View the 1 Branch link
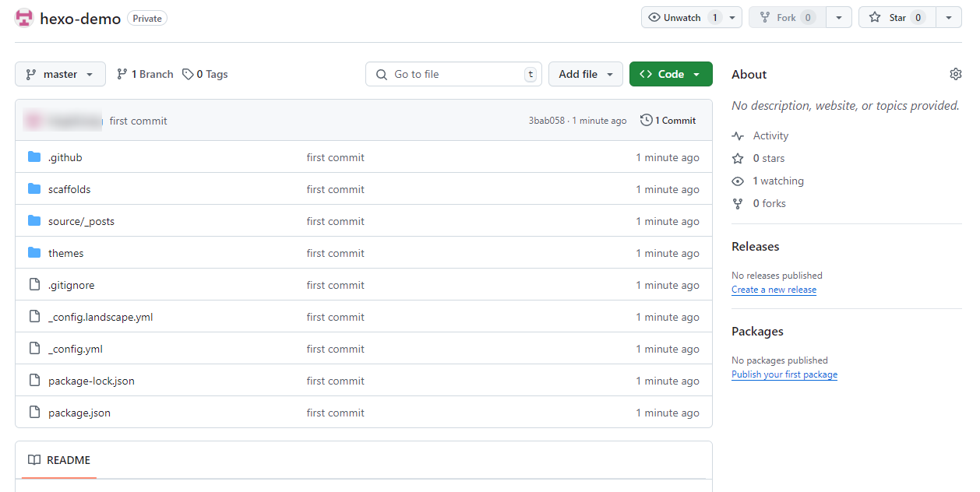 (x=145, y=74)
